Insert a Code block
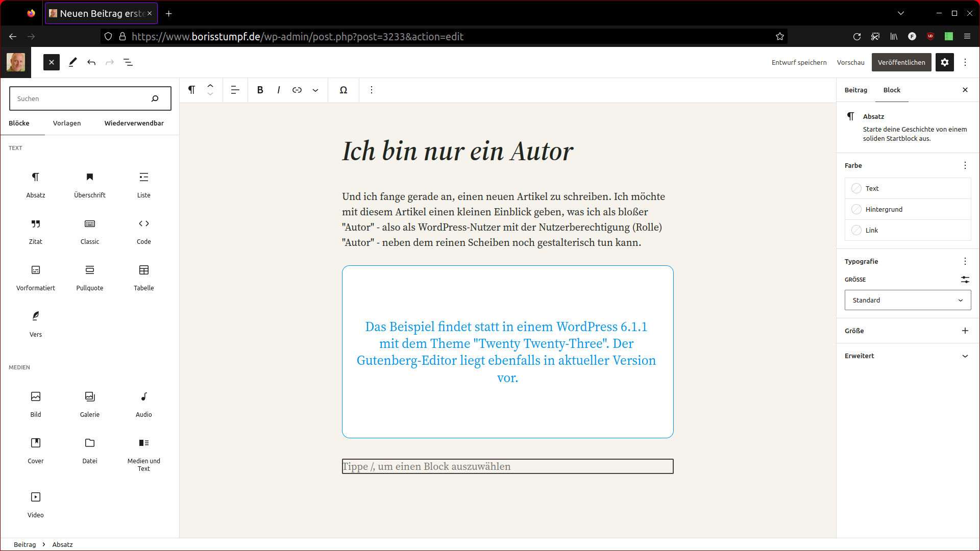Image resolution: width=980 pixels, height=551 pixels. pyautogui.click(x=144, y=232)
